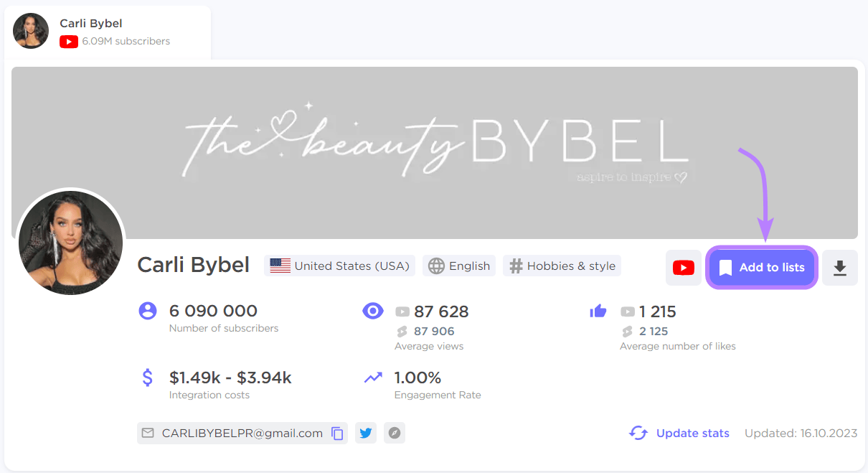
Task: Click the envelope icon in the email field
Action: [x=148, y=433]
